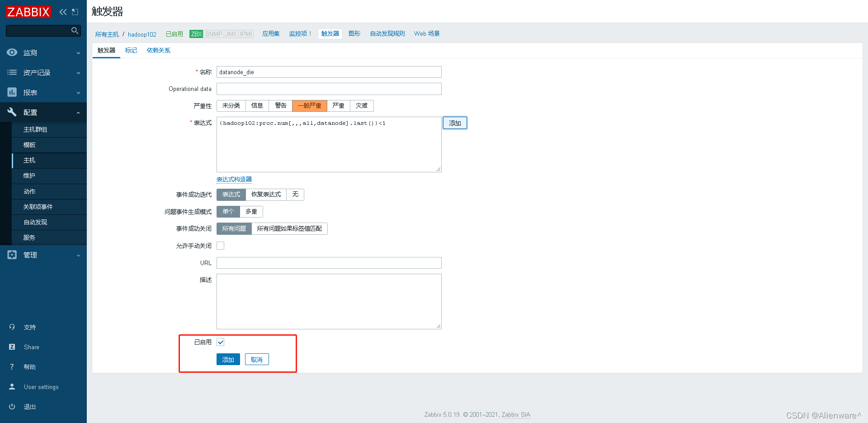Open hadoop102 host link
Screen dimensions: 868x423
142,34
